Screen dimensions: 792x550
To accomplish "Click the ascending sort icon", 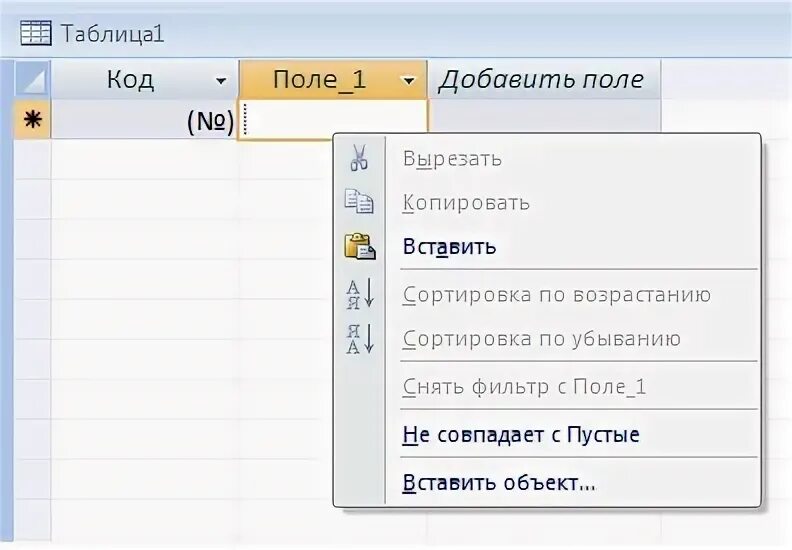I will pos(359,294).
